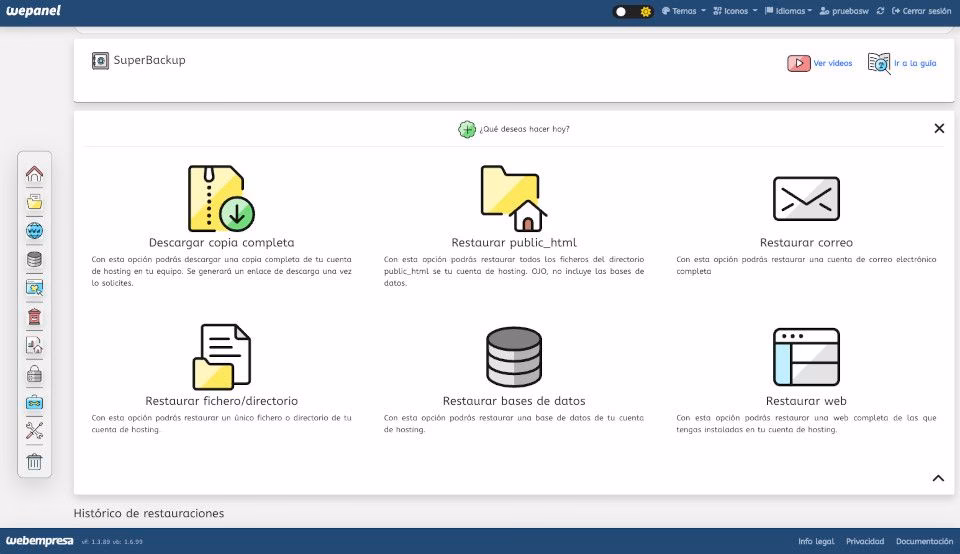Click the document and folder icon

(x=222, y=357)
